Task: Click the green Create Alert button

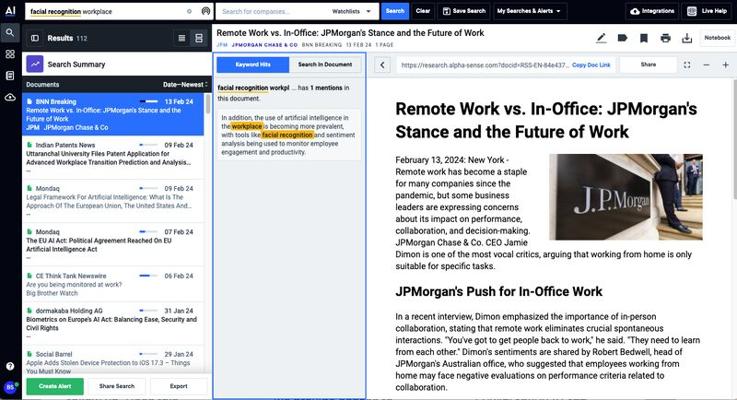Action: (x=53, y=385)
